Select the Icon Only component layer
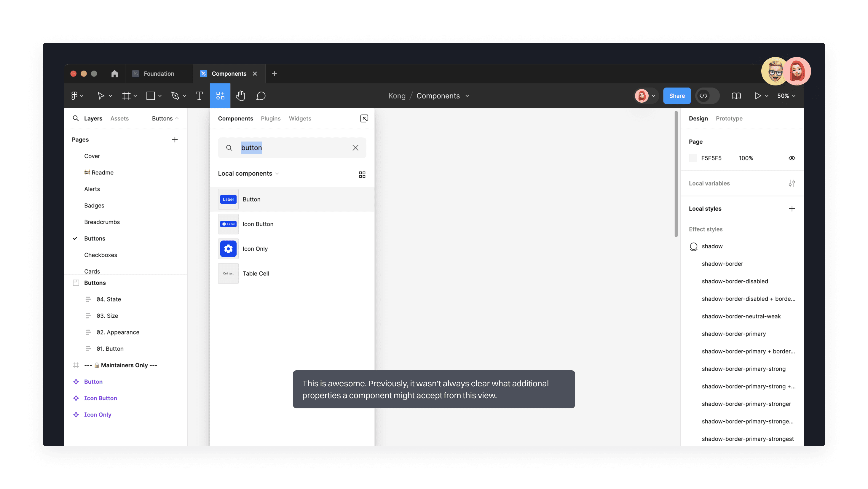 point(97,415)
